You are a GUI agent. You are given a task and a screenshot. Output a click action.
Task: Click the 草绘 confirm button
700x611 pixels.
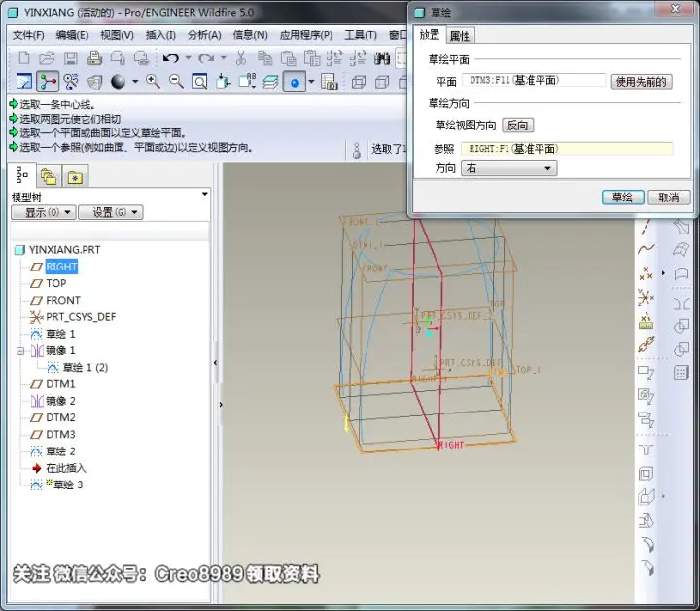pyautogui.click(x=622, y=197)
